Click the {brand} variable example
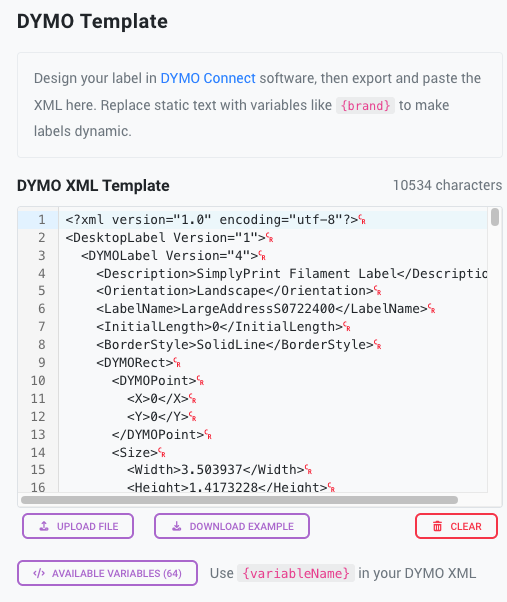507x602 pixels. click(365, 106)
